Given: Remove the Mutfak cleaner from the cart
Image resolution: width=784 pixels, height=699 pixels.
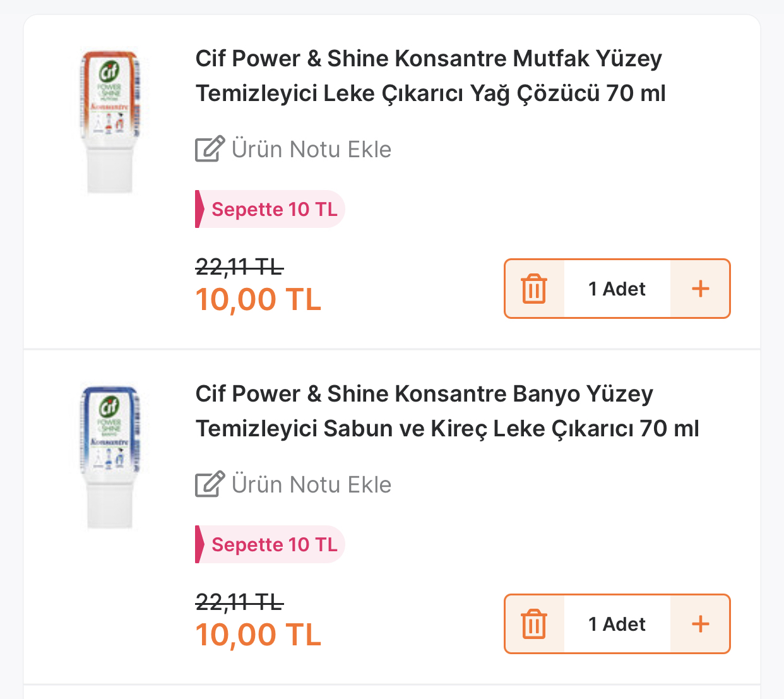Looking at the screenshot, I should pos(534,289).
